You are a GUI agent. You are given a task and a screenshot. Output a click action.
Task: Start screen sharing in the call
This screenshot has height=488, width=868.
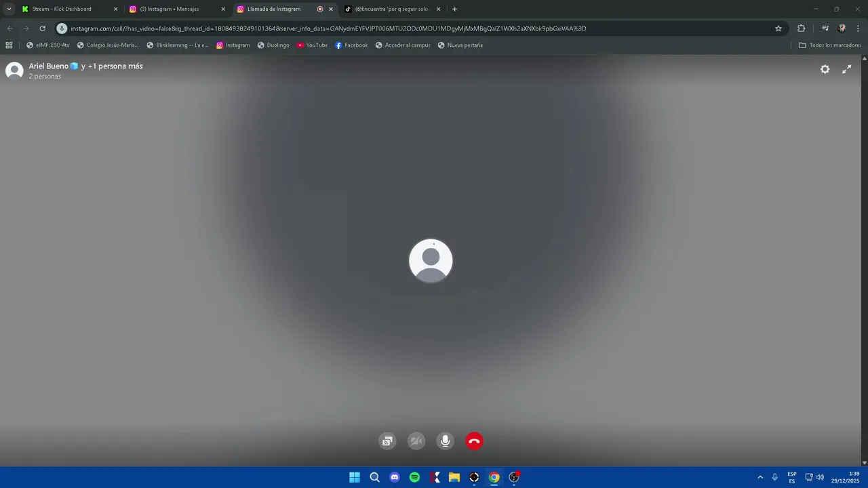coord(387,441)
